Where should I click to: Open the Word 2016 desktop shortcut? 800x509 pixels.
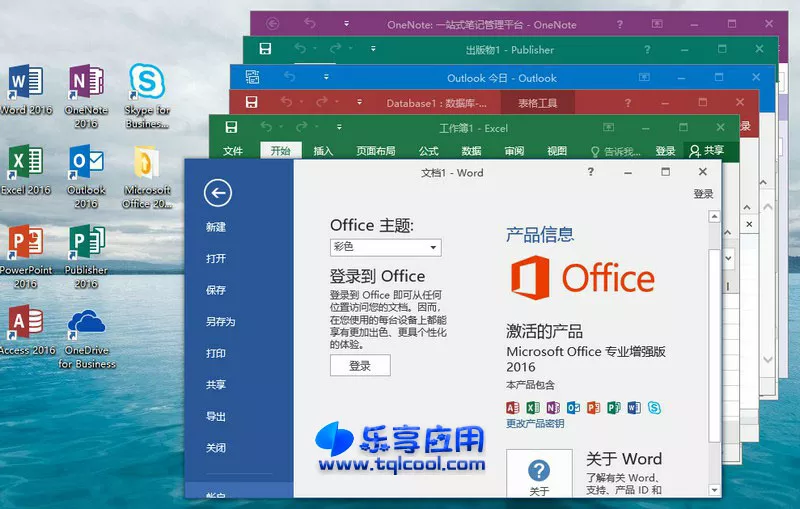[26, 90]
